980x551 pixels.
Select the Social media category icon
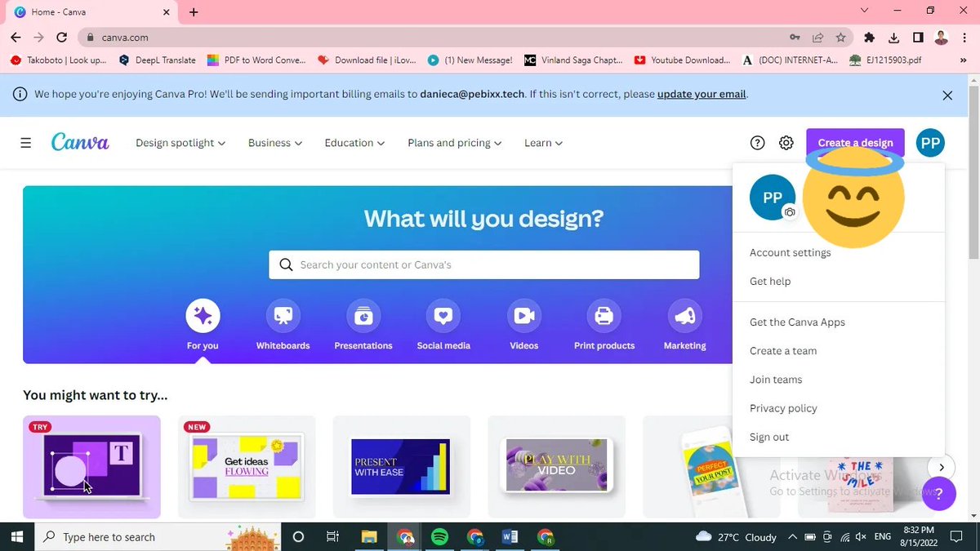click(x=443, y=316)
